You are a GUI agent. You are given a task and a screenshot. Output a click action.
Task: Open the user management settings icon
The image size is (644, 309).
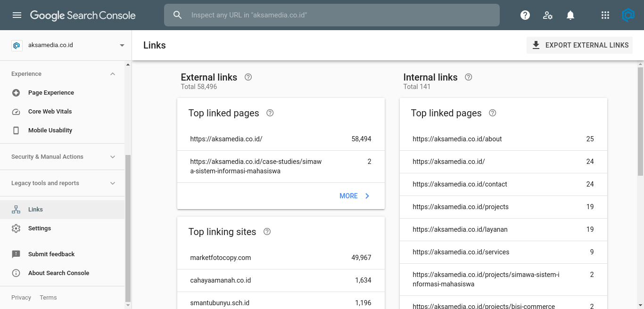click(x=547, y=15)
